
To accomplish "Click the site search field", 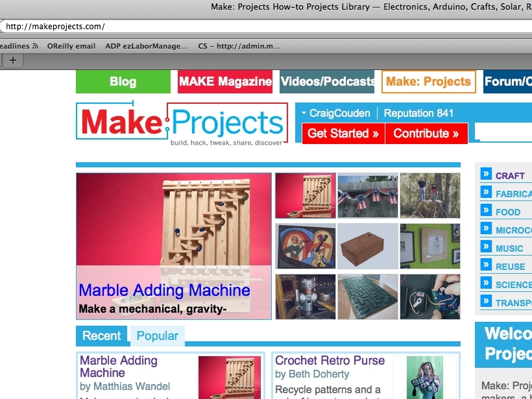I will [503, 132].
